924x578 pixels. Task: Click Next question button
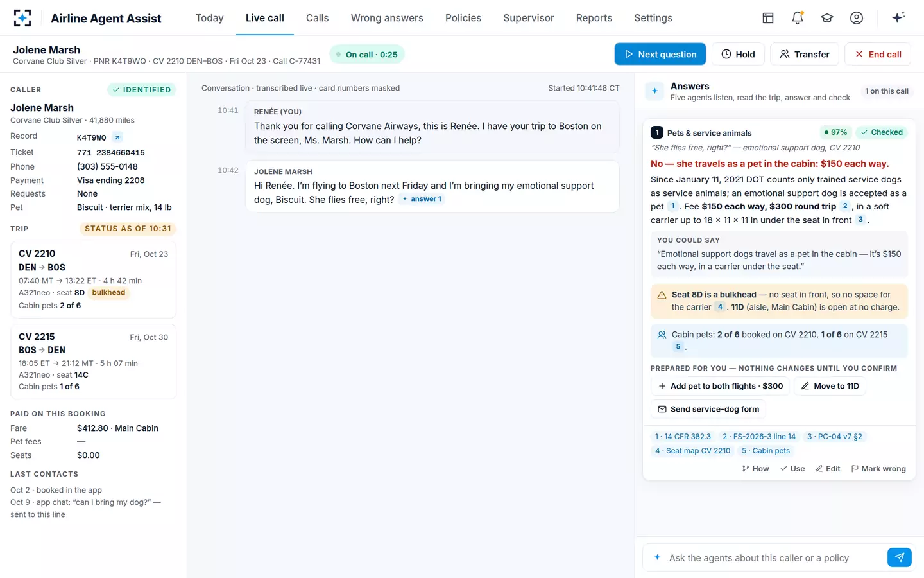point(660,54)
